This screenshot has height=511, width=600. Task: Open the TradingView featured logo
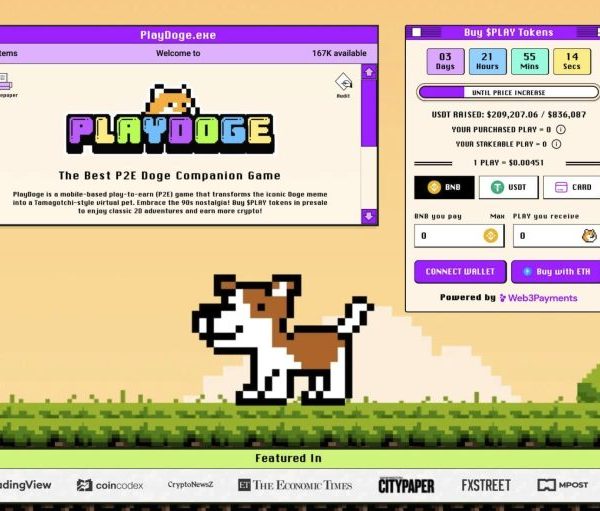pos(26,485)
